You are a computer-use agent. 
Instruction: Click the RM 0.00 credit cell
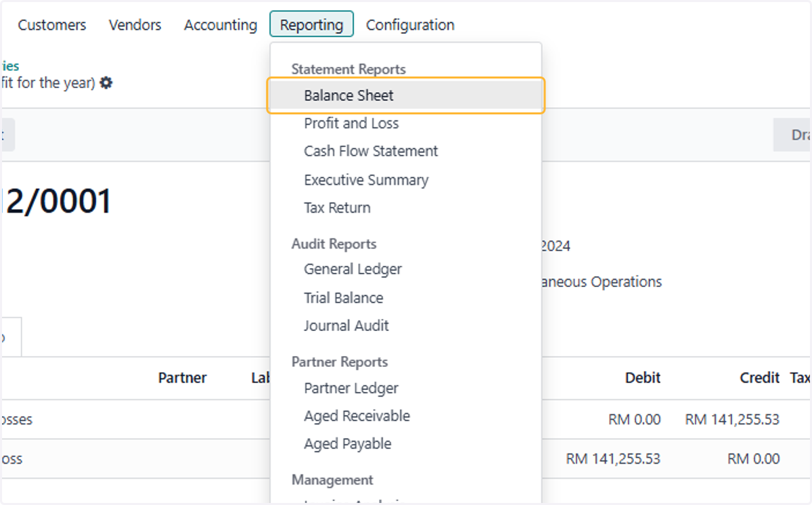point(754,459)
